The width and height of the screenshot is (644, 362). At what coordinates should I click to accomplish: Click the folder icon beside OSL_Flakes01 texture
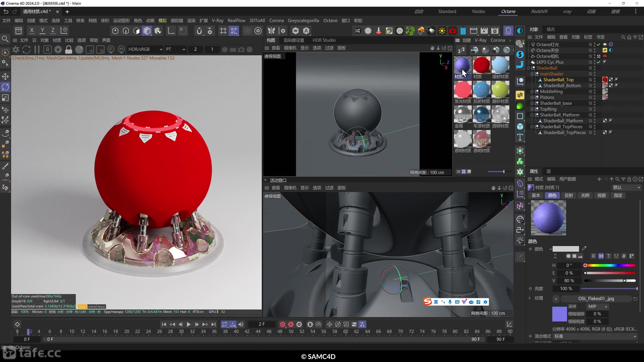pos(635,299)
